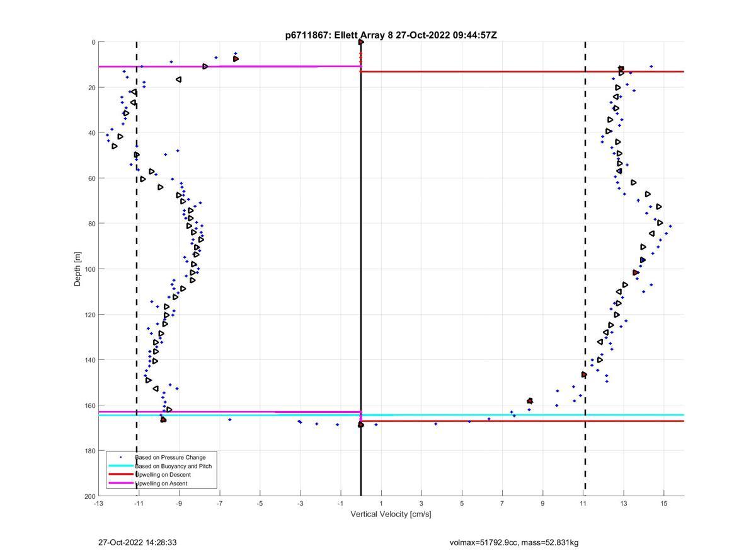Viewport: 756px width, 558px height.
Task: Click x-axis tick label 1
Action: point(381,503)
